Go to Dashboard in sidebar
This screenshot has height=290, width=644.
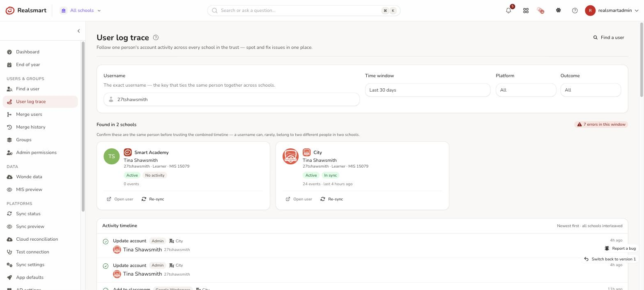pyautogui.click(x=40, y=52)
